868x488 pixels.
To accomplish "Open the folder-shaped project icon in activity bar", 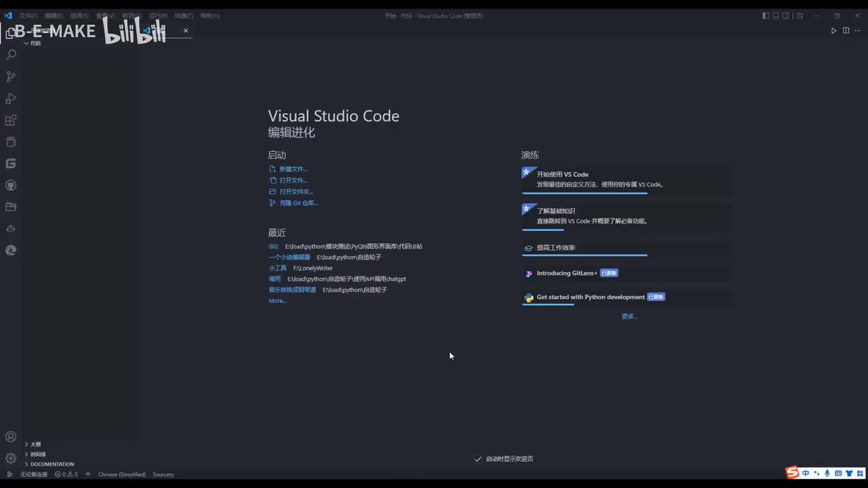I will click(x=11, y=207).
